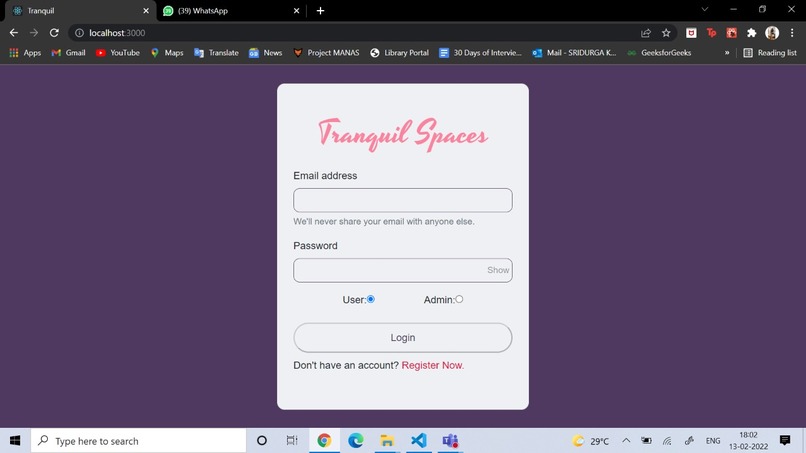The image size is (806, 453).
Task: Open the News bookmark
Action: [266, 52]
